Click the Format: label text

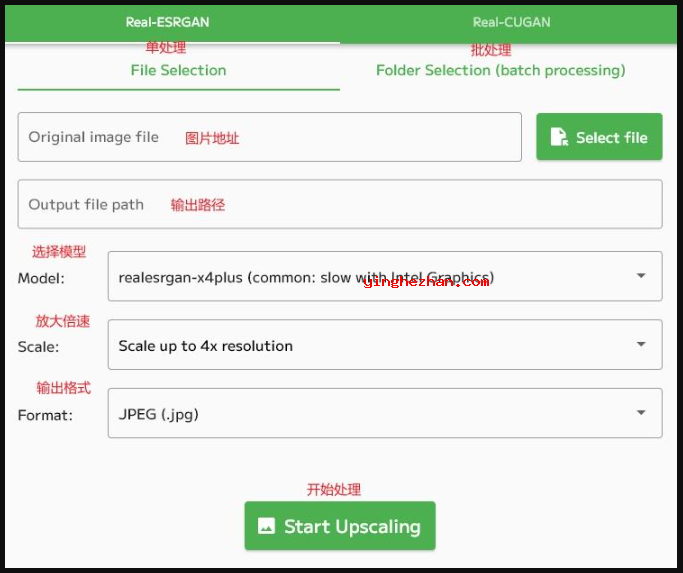point(45,415)
